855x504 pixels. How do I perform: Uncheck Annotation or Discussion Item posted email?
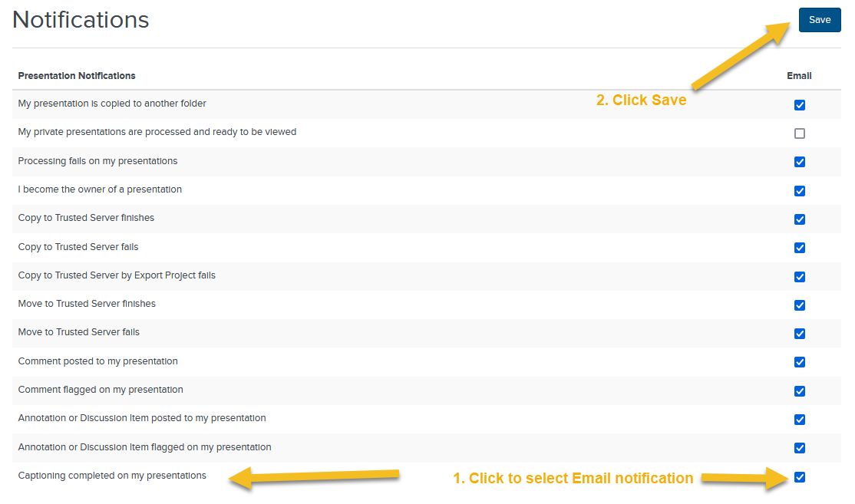pyautogui.click(x=800, y=420)
